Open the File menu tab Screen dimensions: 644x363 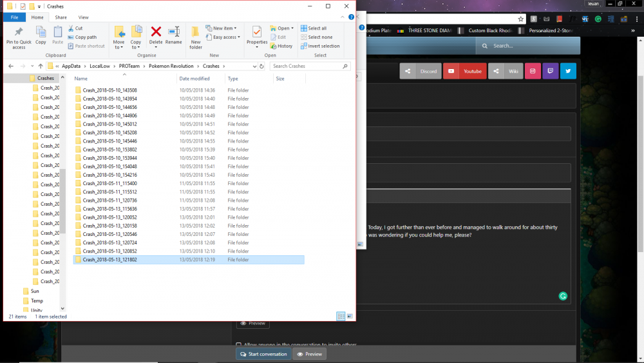click(x=14, y=17)
